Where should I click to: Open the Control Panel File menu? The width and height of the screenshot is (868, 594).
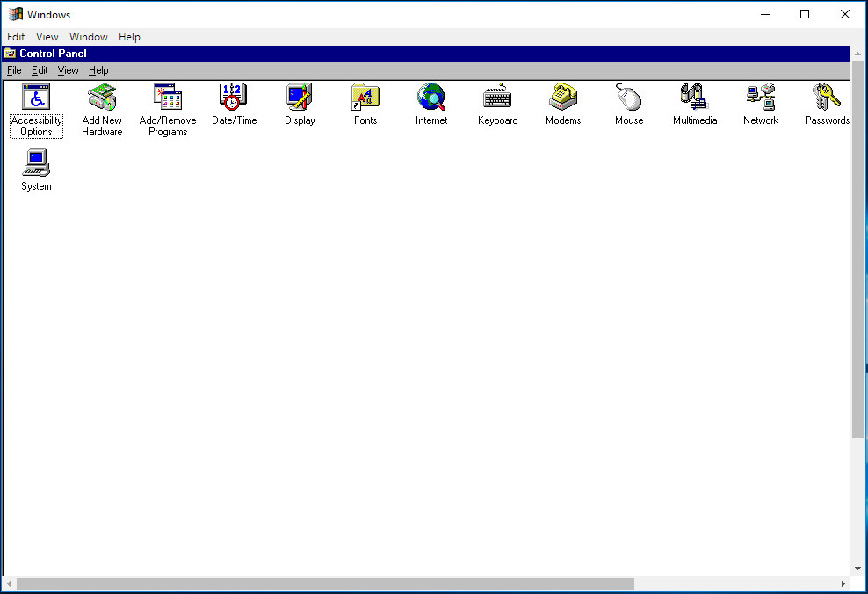14,70
